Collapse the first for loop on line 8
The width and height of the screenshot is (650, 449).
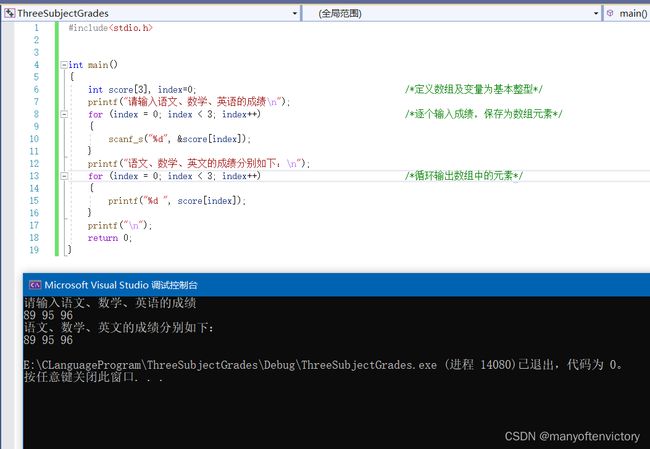[64, 114]
